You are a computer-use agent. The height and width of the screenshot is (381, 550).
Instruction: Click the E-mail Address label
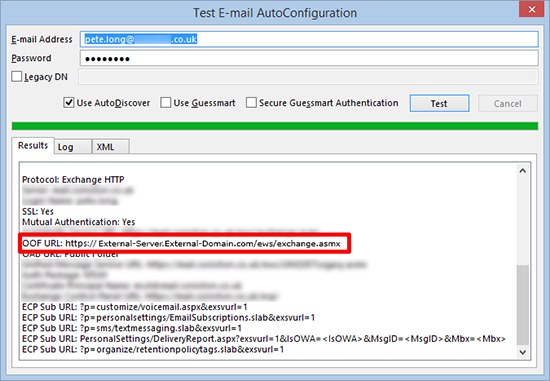tap(42, 39)
